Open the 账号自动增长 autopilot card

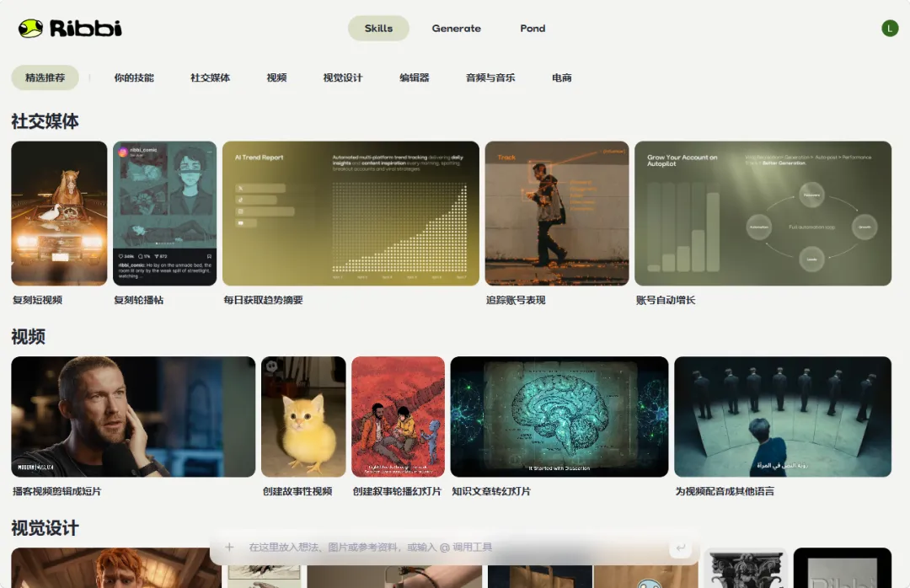coord(763,213)
